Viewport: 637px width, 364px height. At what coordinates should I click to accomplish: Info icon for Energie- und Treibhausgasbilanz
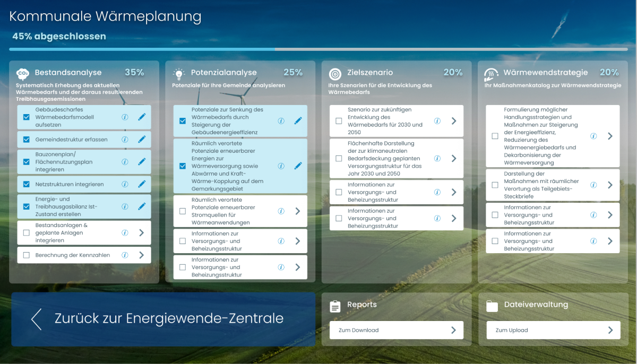[125, 206]
